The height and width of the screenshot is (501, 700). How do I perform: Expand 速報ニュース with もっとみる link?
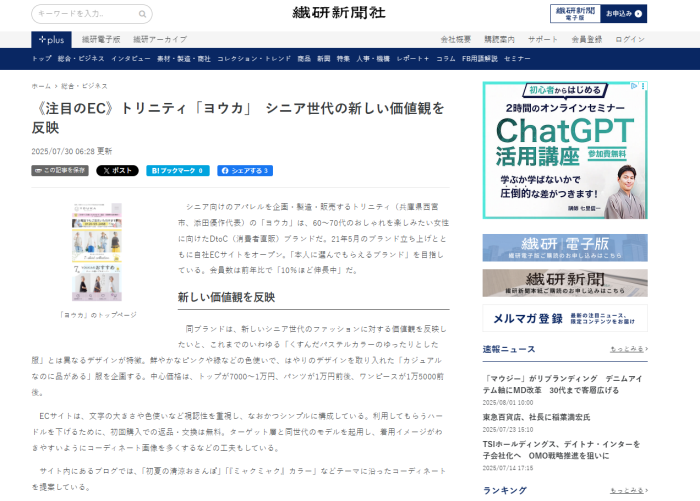click(x=628, y=349)
